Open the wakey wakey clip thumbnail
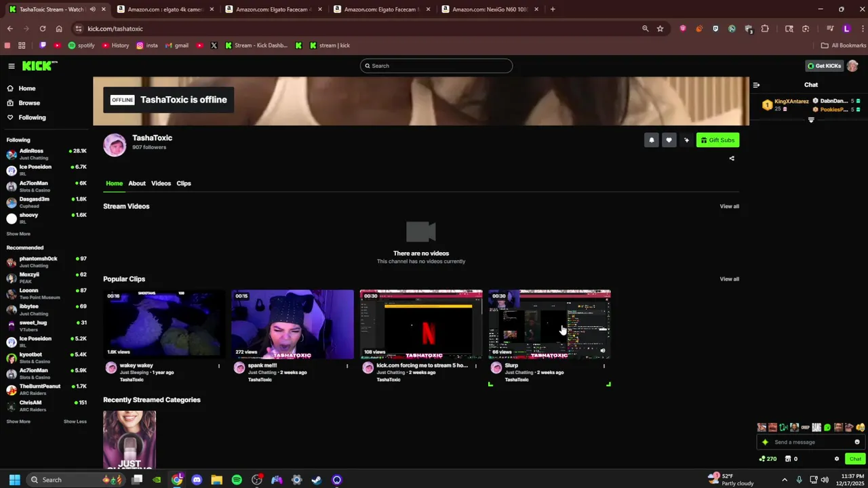 (163, 324)
